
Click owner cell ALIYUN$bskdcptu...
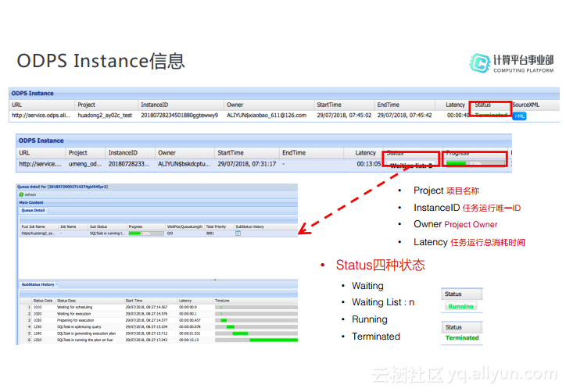[x=184, y=164]
